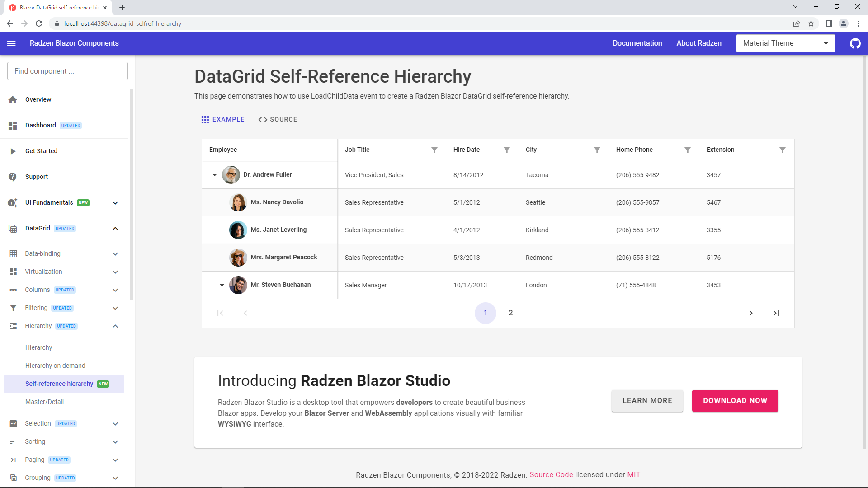This screenshot has width=868, height=488.
Task: Expand the UI Fundamentals section
Action: click(115, 203)
